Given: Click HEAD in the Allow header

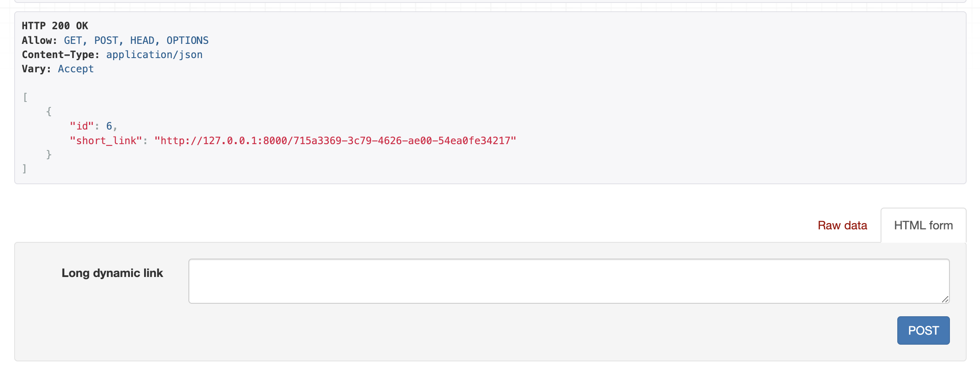Looking at the screenshot, I should (142, 41).
